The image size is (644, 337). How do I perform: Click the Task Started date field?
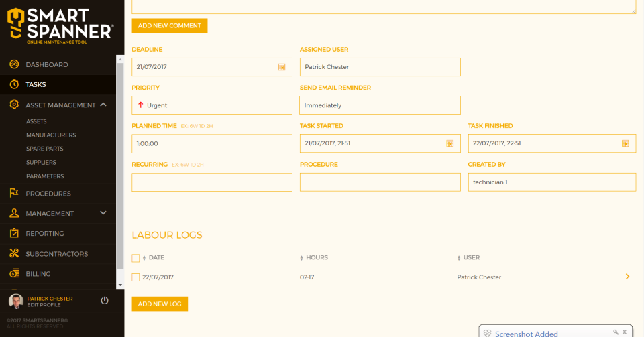[380, 143]
